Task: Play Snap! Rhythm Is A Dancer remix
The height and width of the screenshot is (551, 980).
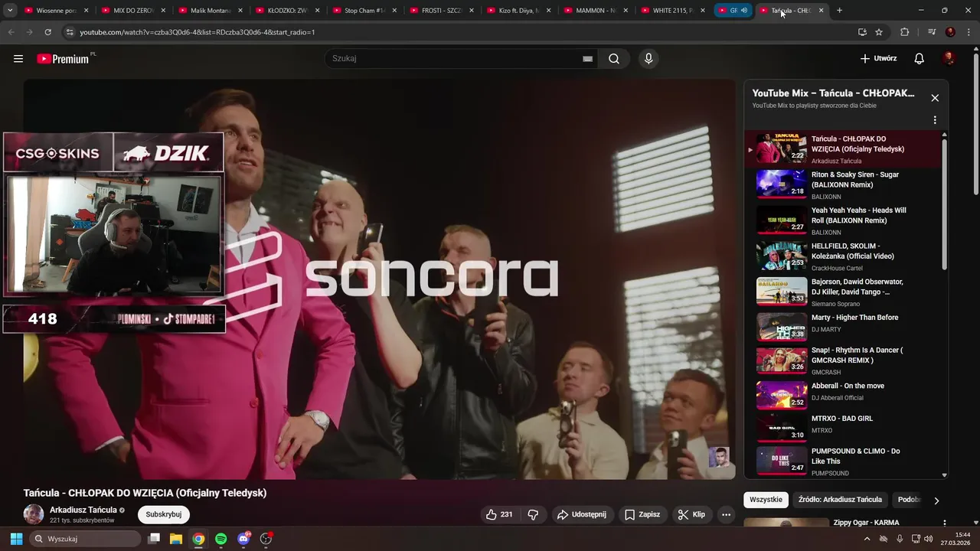Action: pos(842,360)
